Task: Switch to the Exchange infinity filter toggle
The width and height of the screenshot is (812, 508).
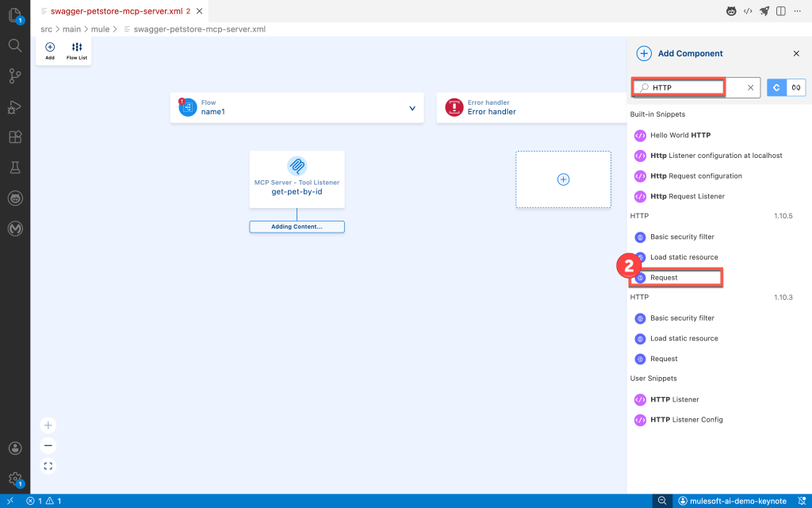Action: [x=795, y=87]
